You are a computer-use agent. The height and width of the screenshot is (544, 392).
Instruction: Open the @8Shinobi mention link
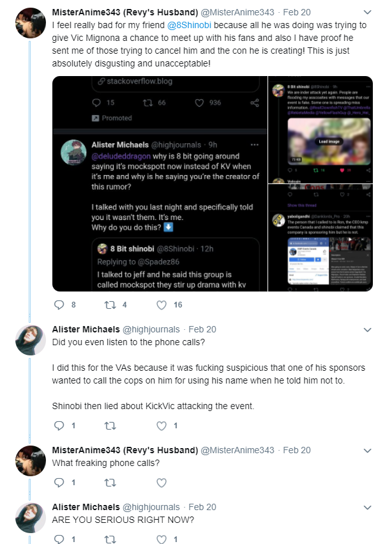point(189,25)
